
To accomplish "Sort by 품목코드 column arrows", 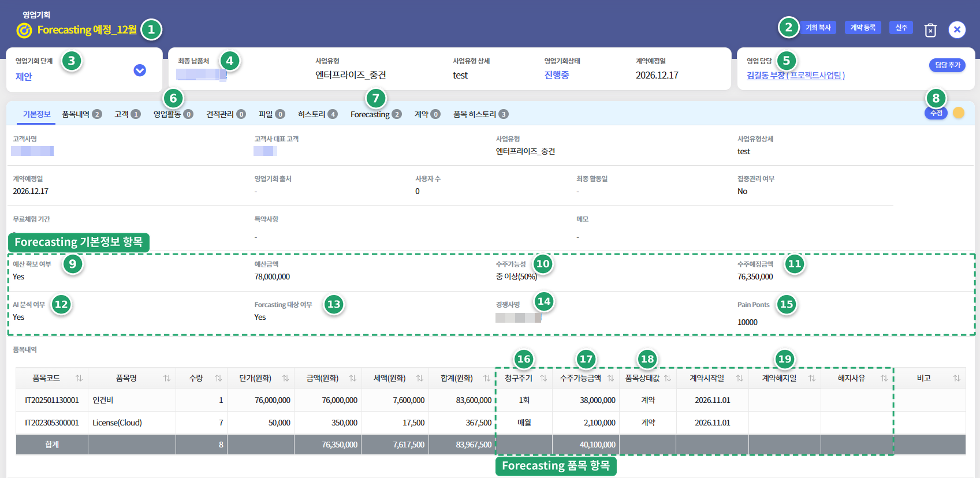I will 79,378.
